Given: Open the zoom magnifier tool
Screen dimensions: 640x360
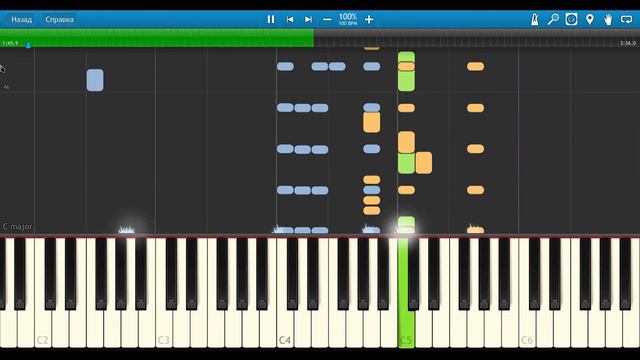Looking at the screenshot, I should click(553, 19).
